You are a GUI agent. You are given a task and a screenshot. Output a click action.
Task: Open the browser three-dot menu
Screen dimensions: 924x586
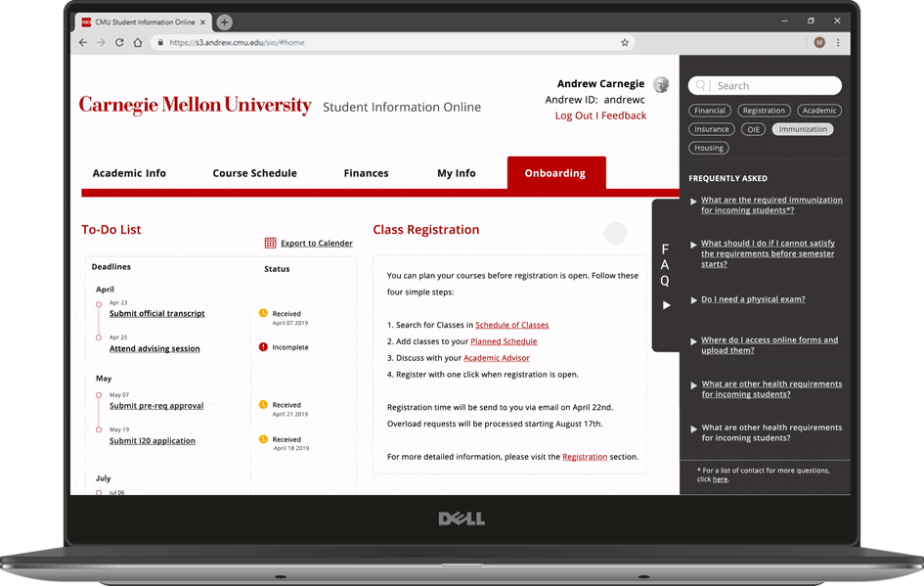838,42
